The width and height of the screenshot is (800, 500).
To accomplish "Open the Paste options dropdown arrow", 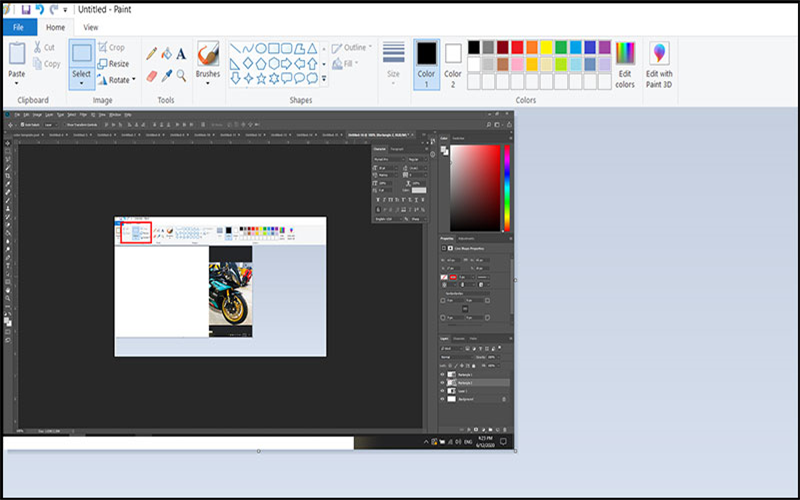I will (x=17, y=84).
